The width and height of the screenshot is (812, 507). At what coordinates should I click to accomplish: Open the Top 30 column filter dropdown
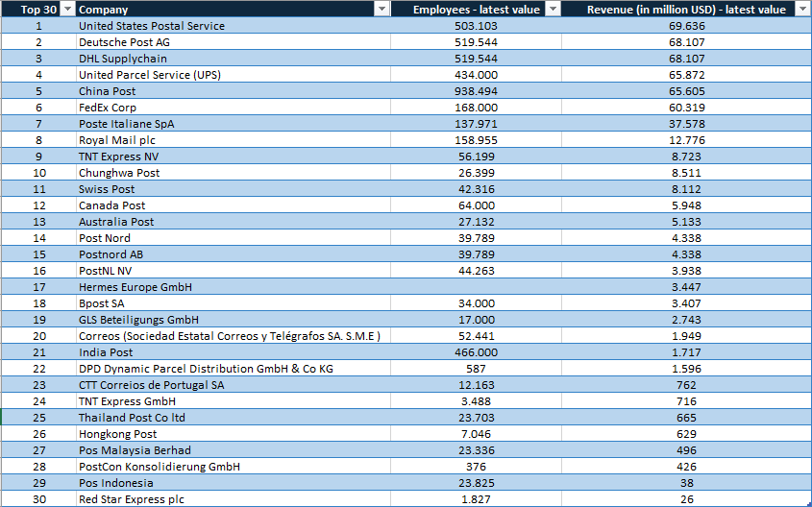67,9
